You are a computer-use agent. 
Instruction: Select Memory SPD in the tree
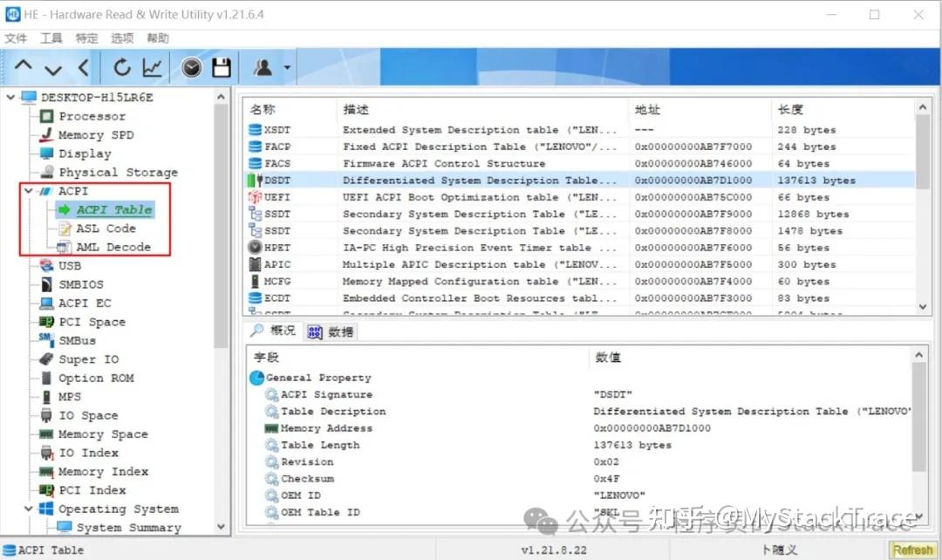[x=96, y=135]
